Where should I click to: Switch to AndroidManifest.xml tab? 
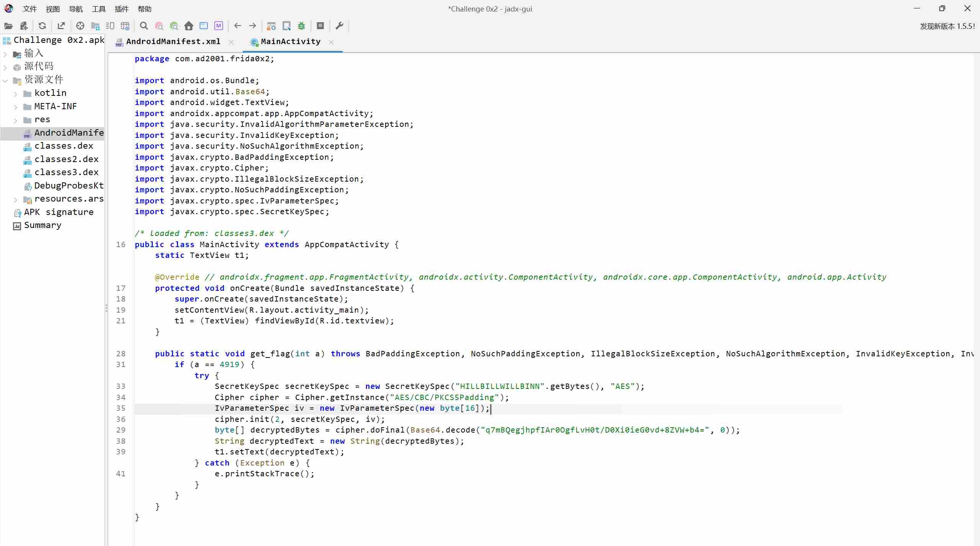pyautogui.click(x=173, y=41)
